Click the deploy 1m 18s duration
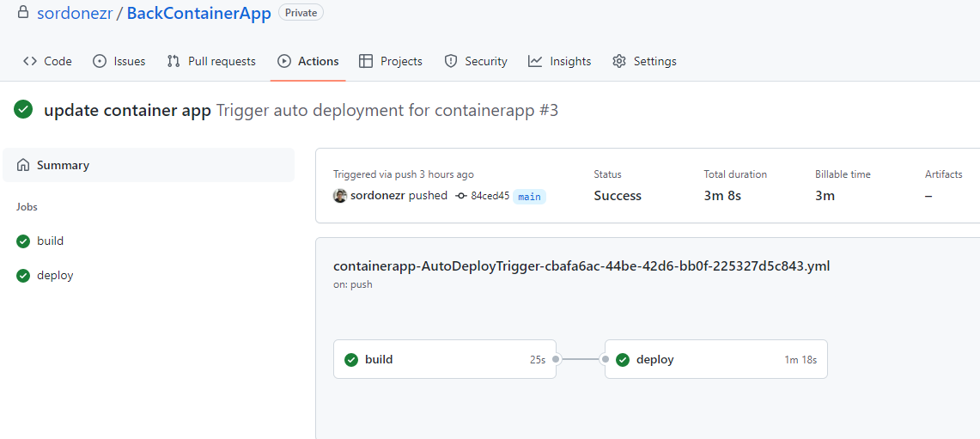 click(800, 360)
